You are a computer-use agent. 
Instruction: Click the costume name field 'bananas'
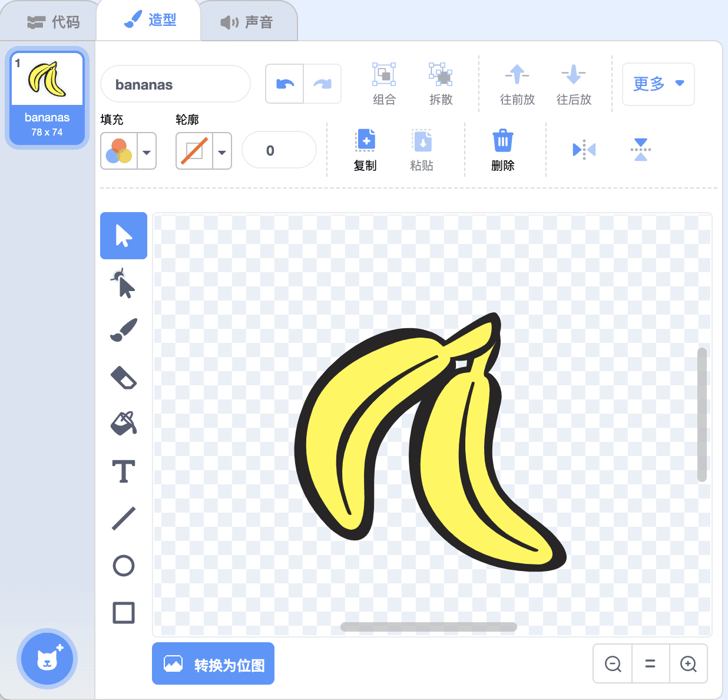point(176,84)
